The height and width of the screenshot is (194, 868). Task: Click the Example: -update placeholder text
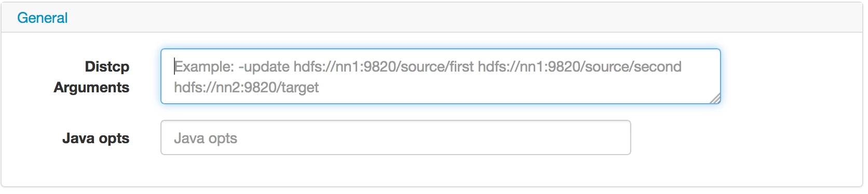[232, 66]
